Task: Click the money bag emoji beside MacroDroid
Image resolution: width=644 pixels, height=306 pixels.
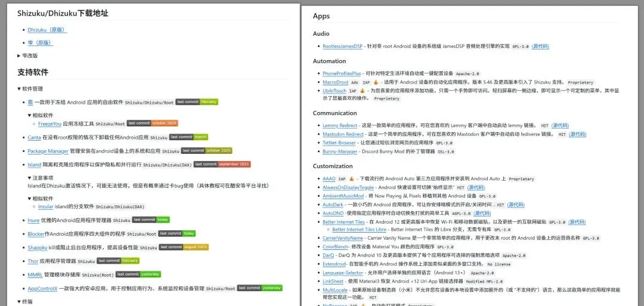Action: click(x=376, y=82)
